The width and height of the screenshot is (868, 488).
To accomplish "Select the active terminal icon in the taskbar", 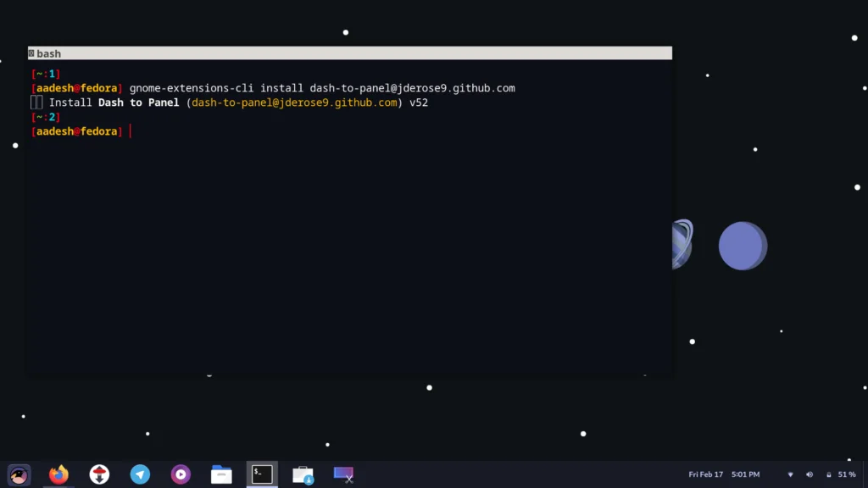I will [262, 474].
